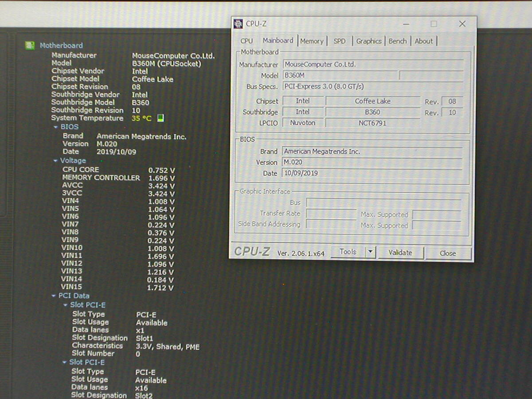The image size is (532, 399).
Task: Click the Southbridge Rev. 10 field
Action: click(452, 113)
